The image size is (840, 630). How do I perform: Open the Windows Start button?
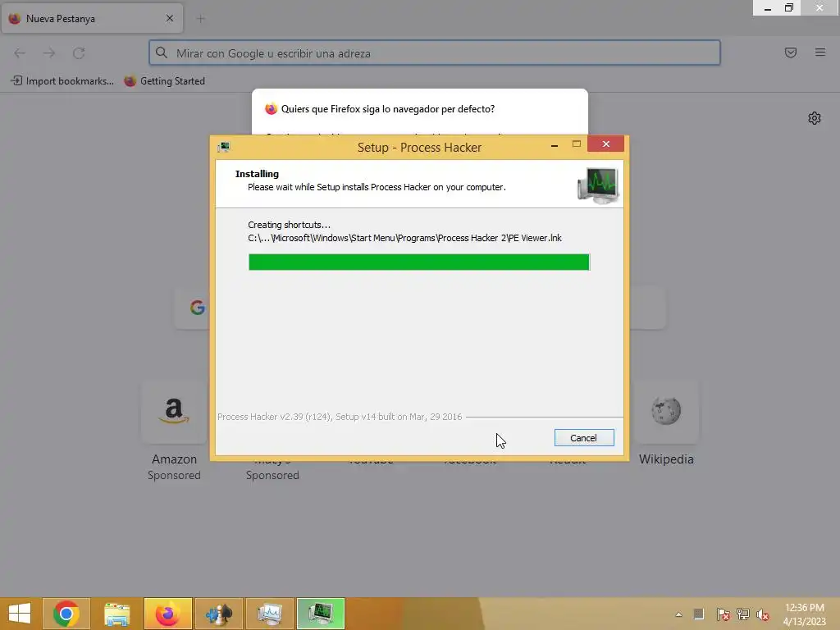pos(20,614)
